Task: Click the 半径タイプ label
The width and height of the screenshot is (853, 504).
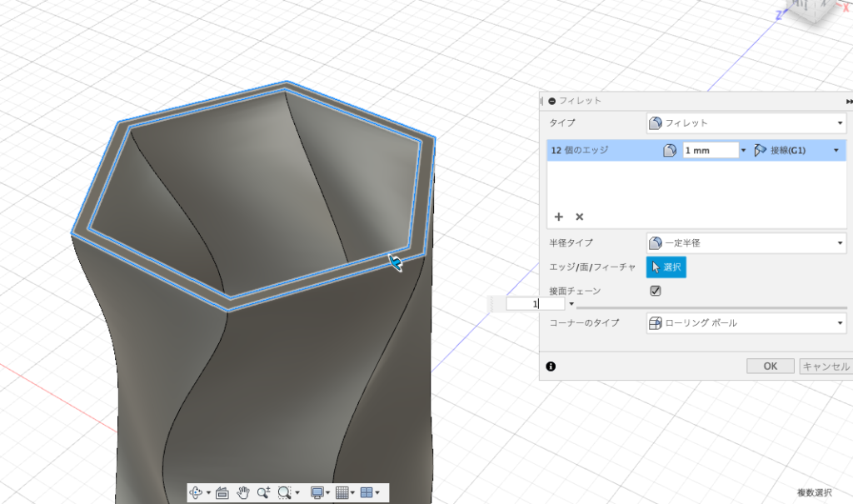Action: [x=571, y=242]
